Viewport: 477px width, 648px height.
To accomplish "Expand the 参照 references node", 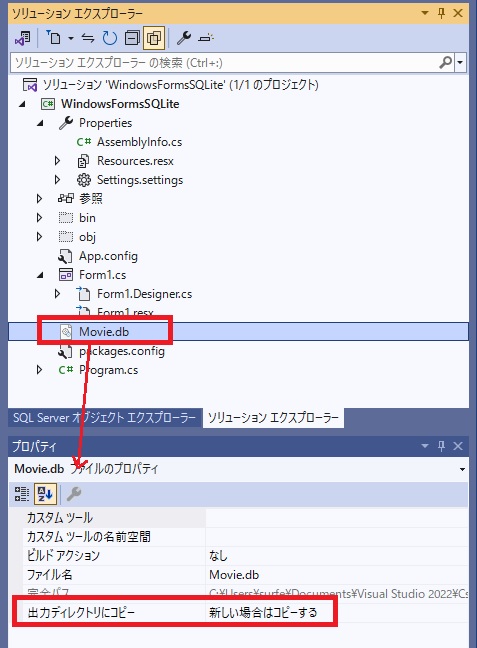I will (39, 199).
